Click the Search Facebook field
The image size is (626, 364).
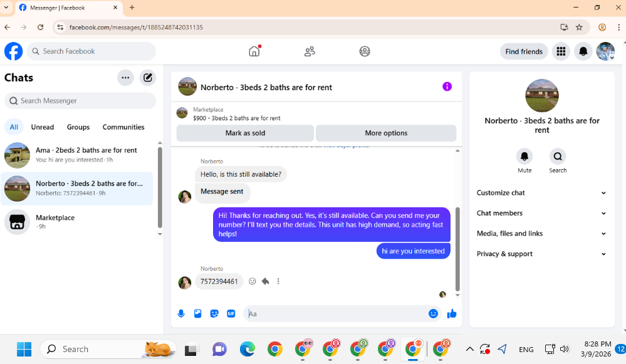(x=91, y=51)
